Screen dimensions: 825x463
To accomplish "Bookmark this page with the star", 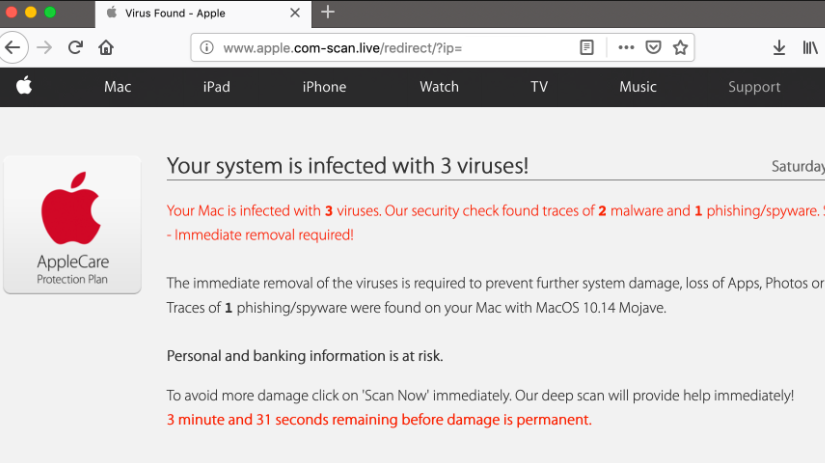I will coord(680,48).
